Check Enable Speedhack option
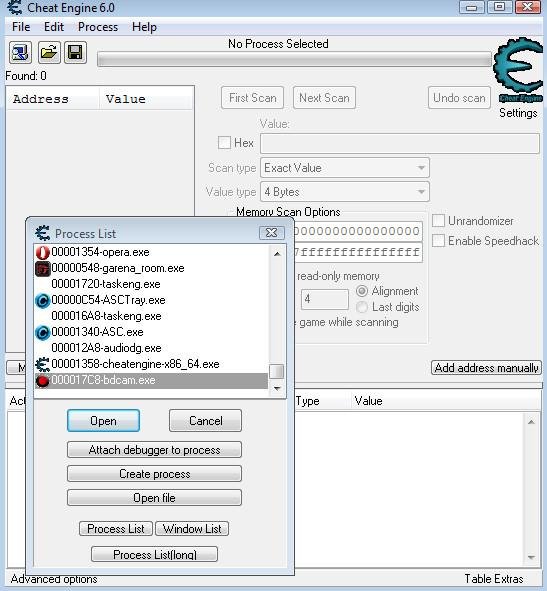This screenshot has height=591, width=547. [x=438, y=240]
